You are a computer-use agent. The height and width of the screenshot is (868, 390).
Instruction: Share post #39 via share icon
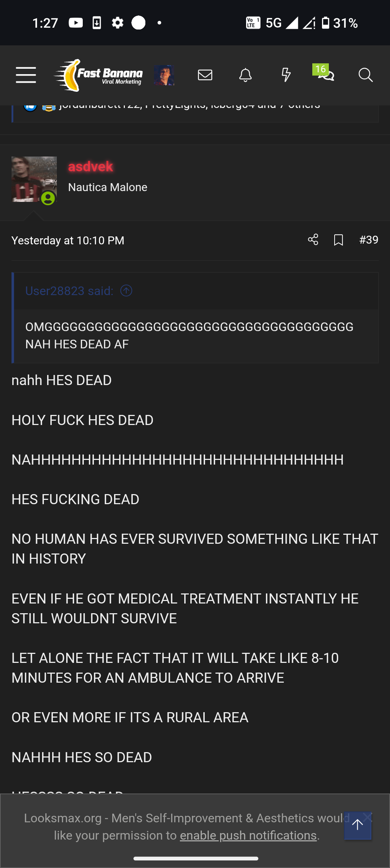point(313,240)
